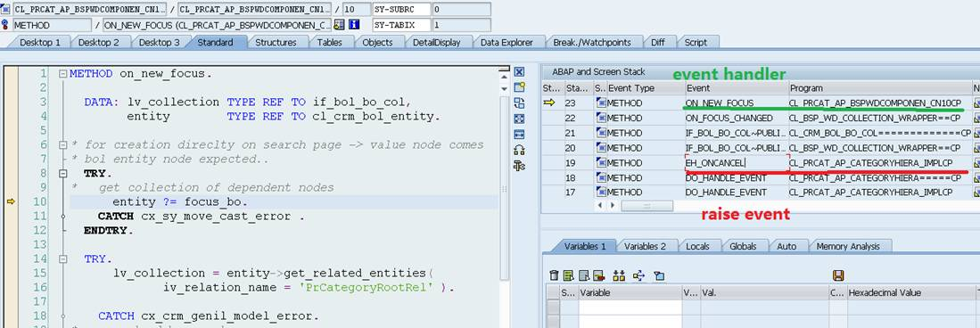Click trash can icon in Variables toolbar
The height and width of the screenshot is (328, 980).
coord(554,275)
